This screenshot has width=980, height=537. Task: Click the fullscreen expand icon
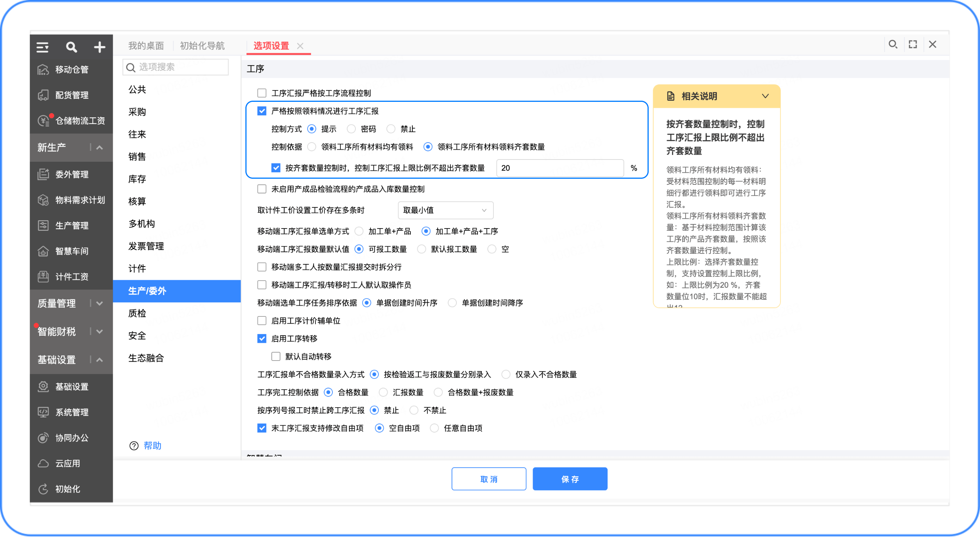913,44
